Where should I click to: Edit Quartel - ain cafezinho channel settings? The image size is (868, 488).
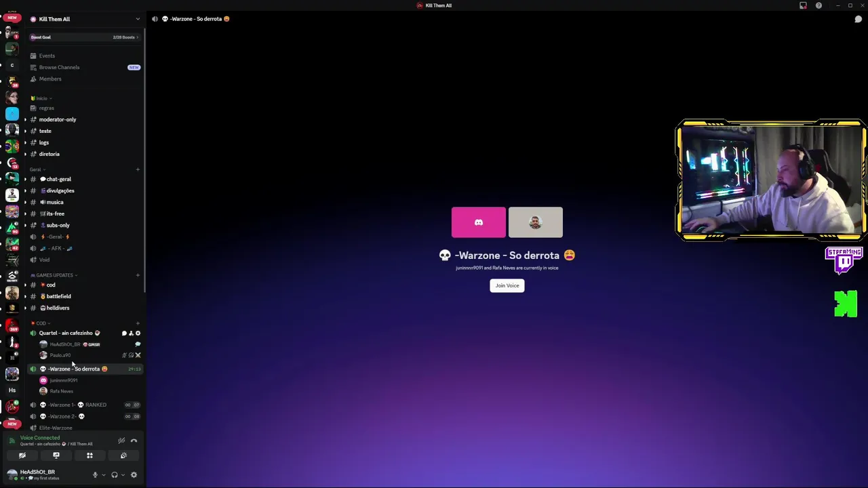(138, 333)
